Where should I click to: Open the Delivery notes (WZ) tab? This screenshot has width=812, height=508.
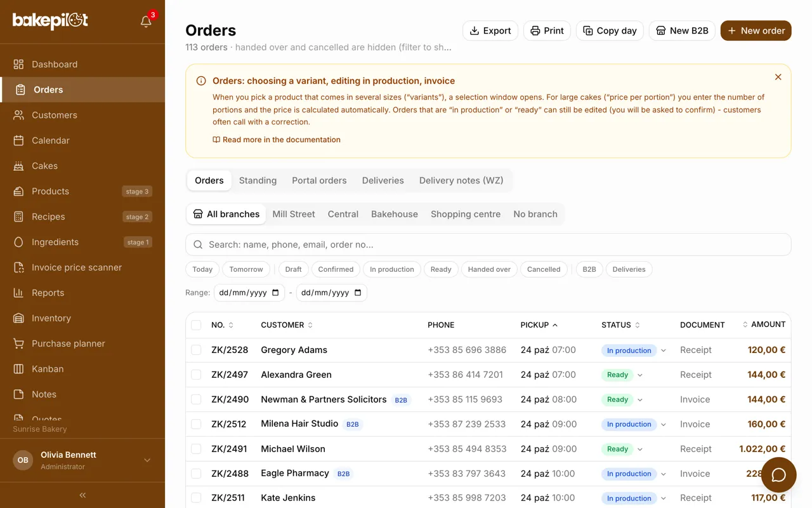tap(461, 180)
